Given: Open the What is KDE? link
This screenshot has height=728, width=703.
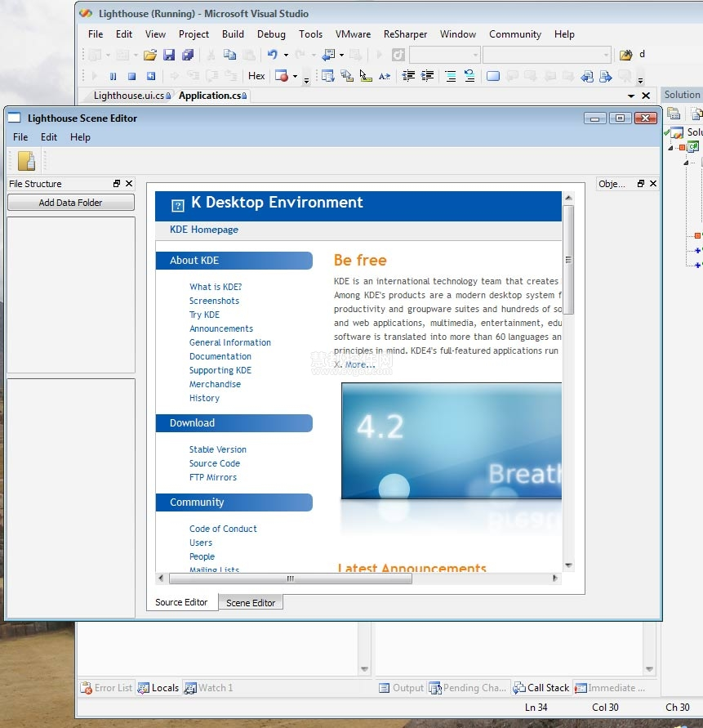Looking at the screenshot, I should click(216, 287).
